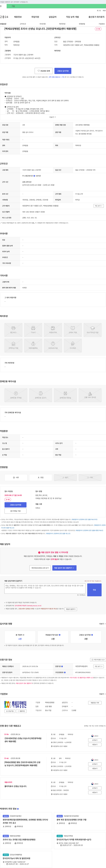The image size is (106, 868).
Task: Select the 통근버스 welfare icon
Action: click(14, 330)
